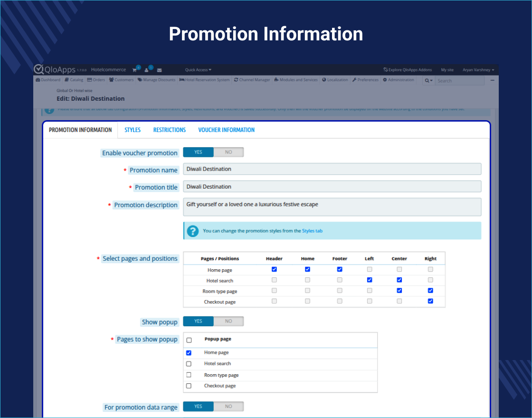Image resolution: width=532 pixels, height=418 pixels.
Task: Expand Aryan Varshney user menu
Action: (478, 70)
